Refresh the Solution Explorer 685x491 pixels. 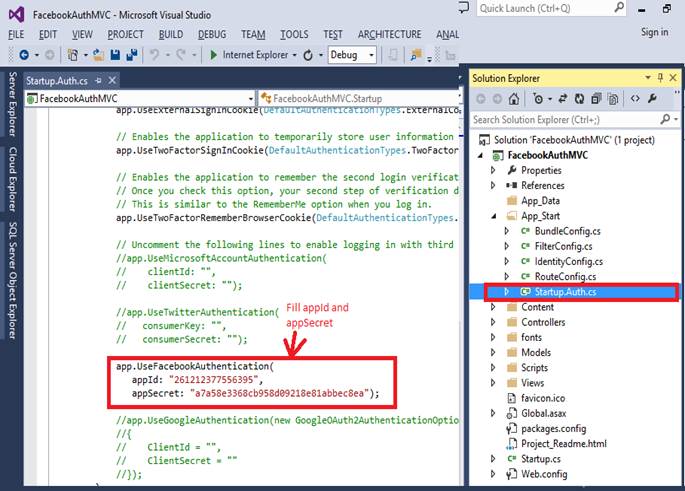[579, 99]
